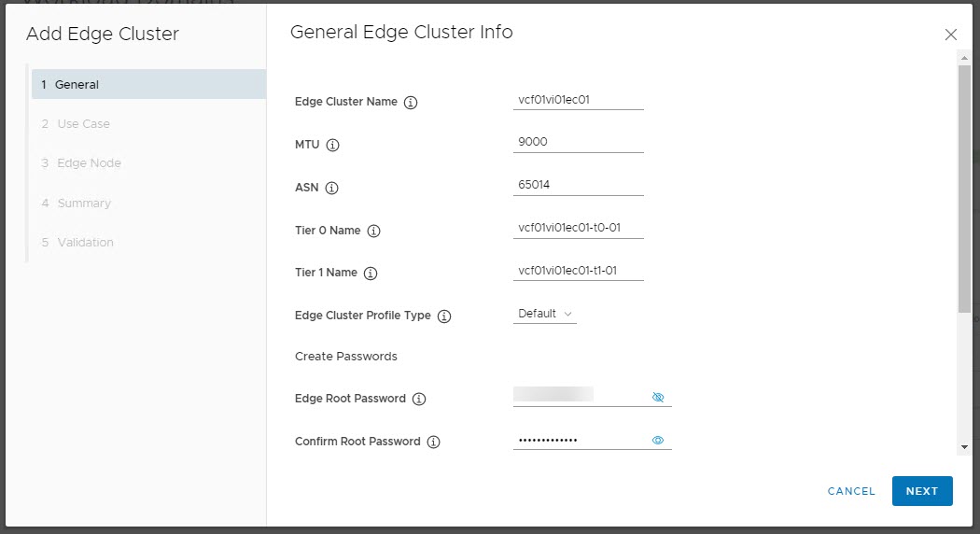980x534 pixels.
Task: Open info tooltip for Tier 1 Name
Action: tap(371, 274)
